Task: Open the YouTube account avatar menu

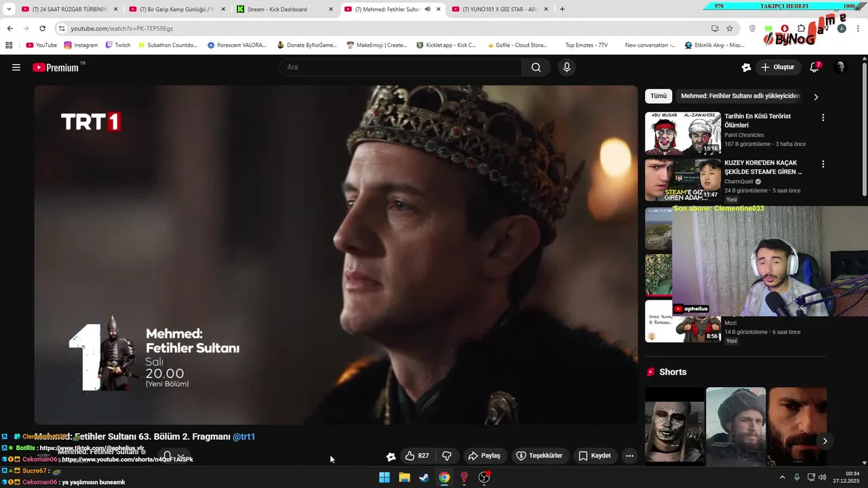Action: [840, 67]
